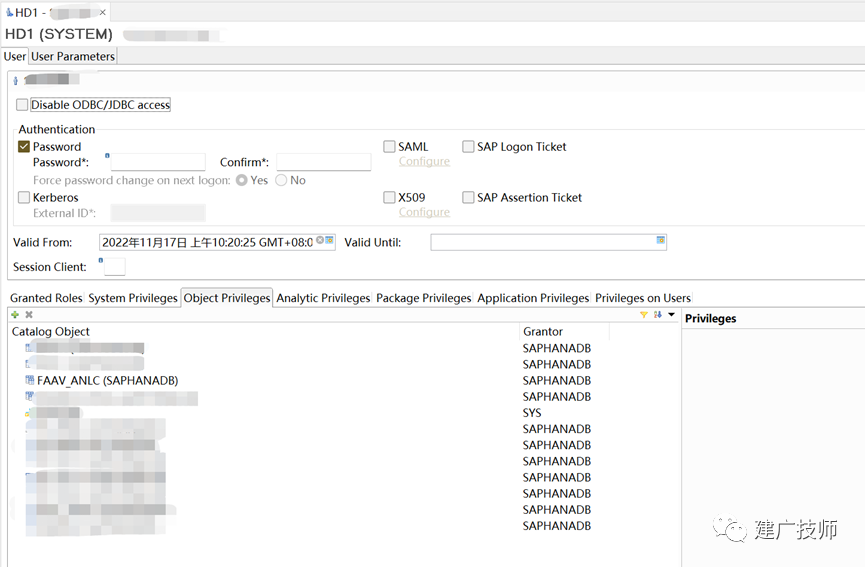Image resolution: width=865 pixels, height=567 pixels.
Task: Enable SAP Logon Ticket checkbox
Action: pyautogui.click(x=468, y=146)
